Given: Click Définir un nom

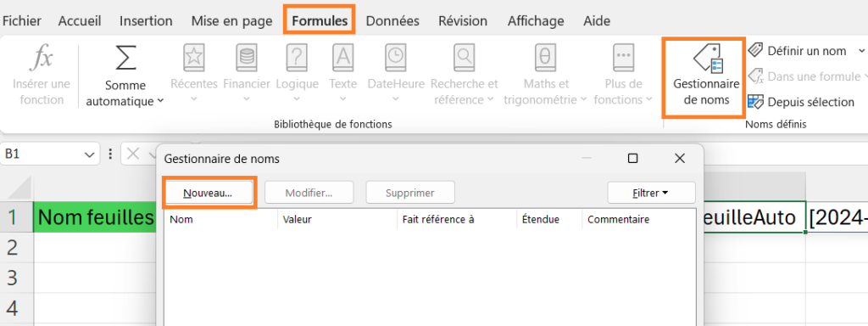Looking at the screenshot, I should pyautogui.click(x=798, y=51).
